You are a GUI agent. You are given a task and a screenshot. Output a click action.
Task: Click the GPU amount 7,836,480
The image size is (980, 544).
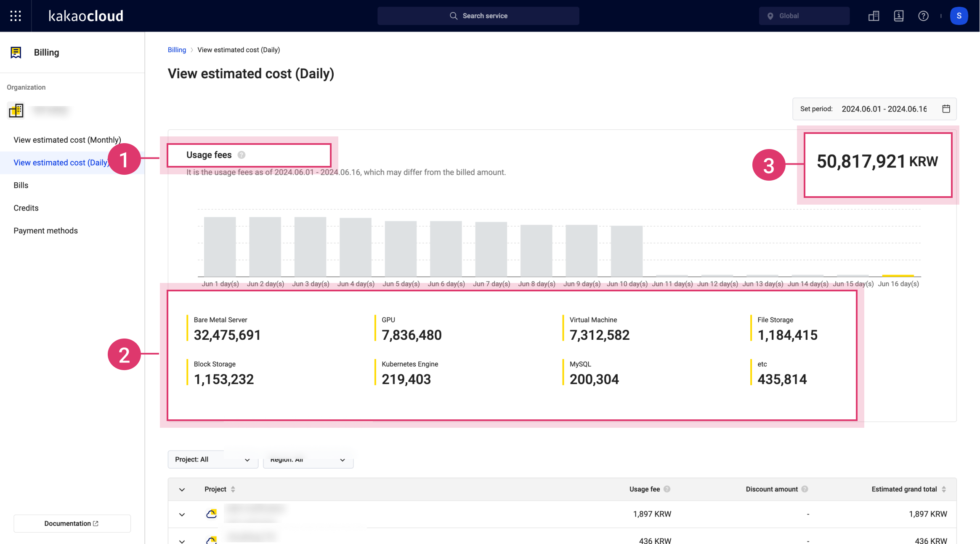(x=412, y=335)
